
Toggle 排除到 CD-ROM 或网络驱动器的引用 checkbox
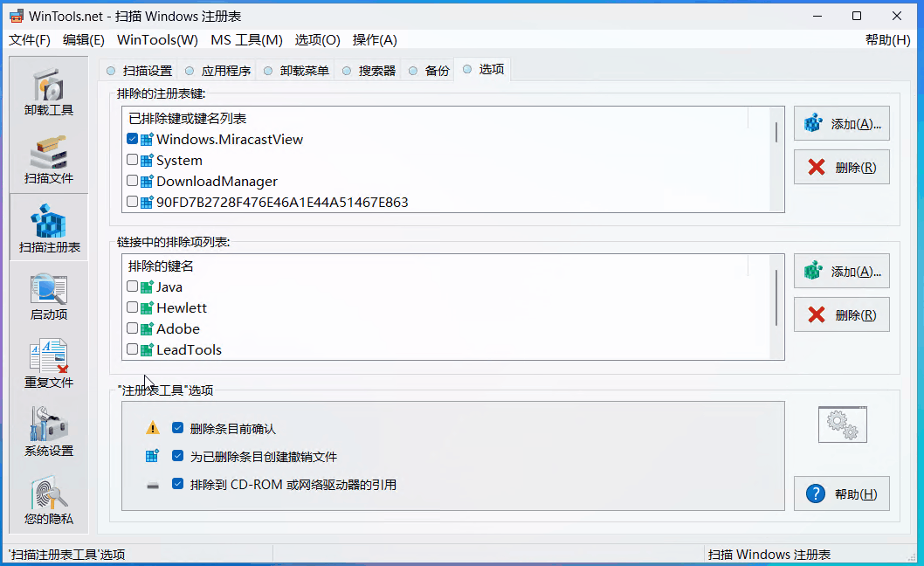(x=177, y=484)
